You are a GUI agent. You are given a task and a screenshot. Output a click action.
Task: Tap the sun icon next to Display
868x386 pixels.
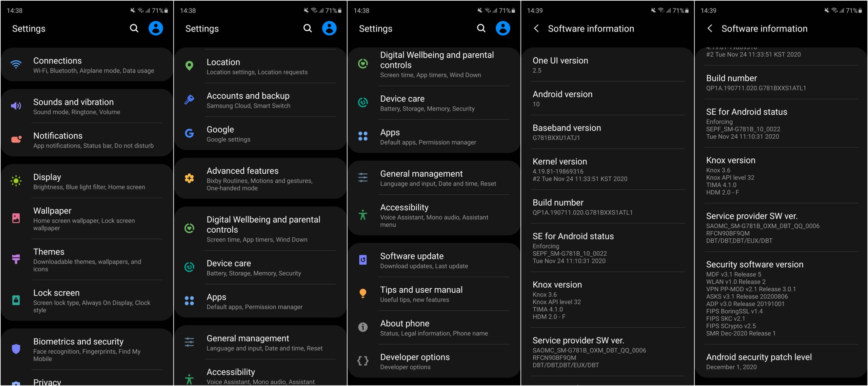(16, 181)
